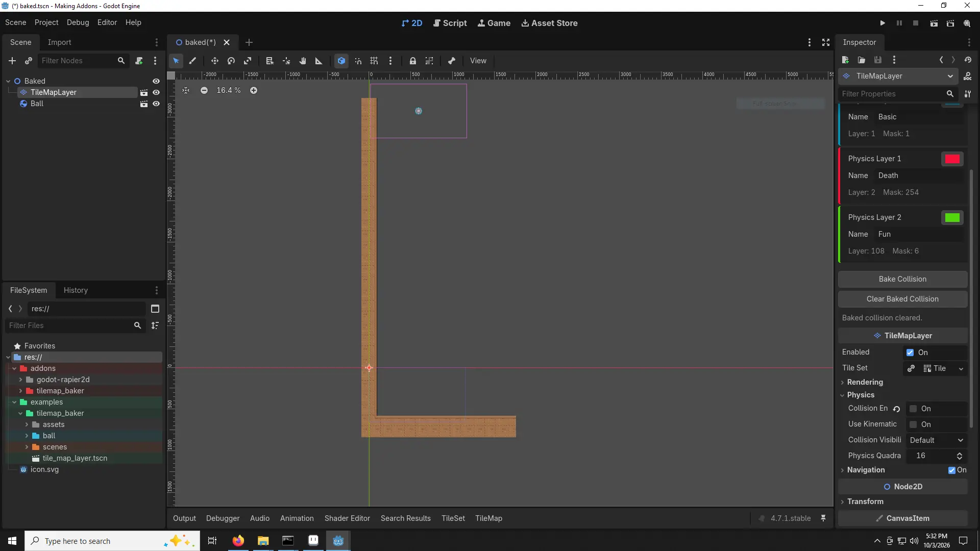The image size is (980, 551).
Task: Open saved resource folder icon in Inspector
Action: click(x=862, y=60)
